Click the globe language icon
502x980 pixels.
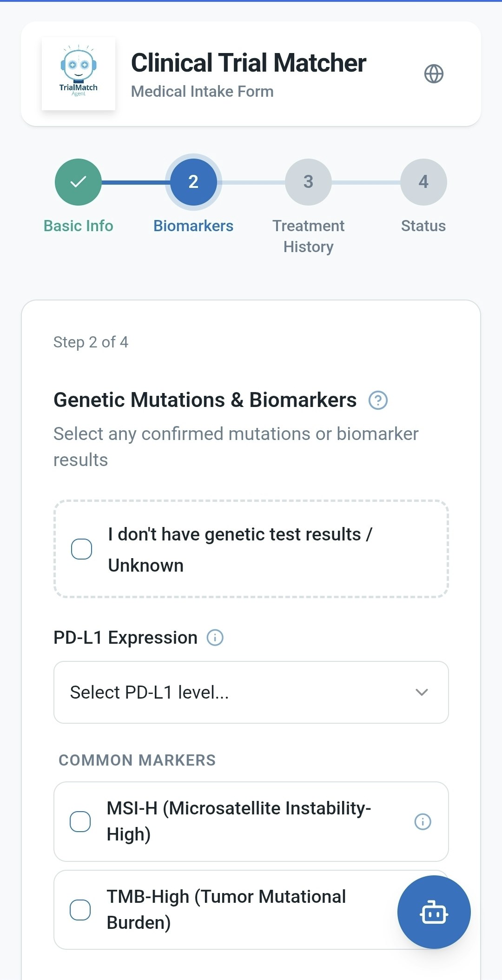pos(434,74)
